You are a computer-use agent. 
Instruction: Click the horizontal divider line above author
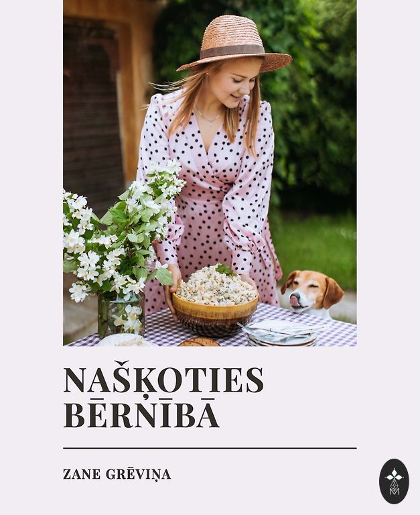[210, 448]
